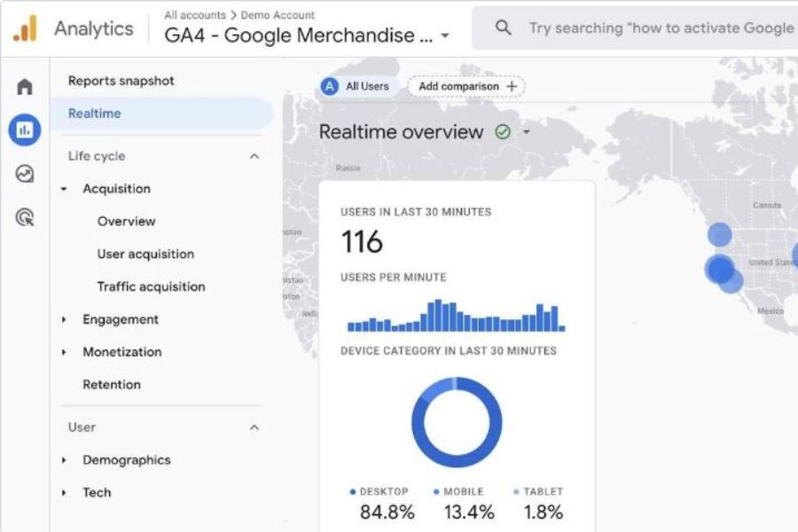Click the search magnifier icon
798x532 pixels.
click(503, 27)
